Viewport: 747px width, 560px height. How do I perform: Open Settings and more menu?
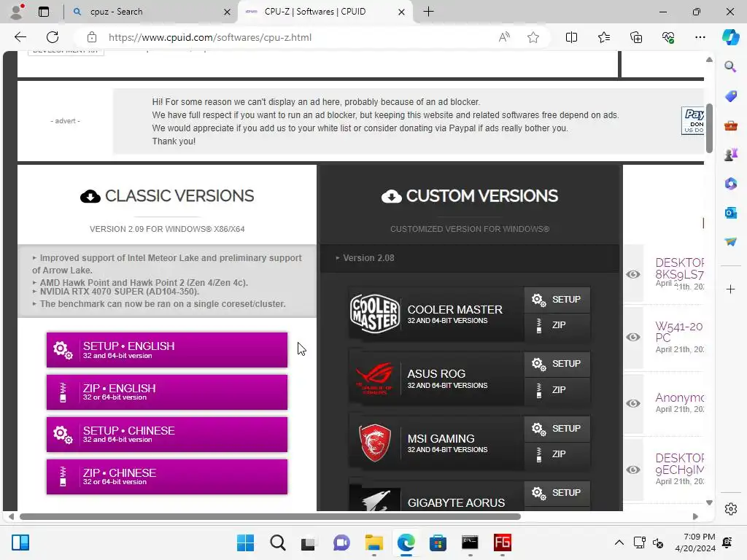(x=700, y=37)
